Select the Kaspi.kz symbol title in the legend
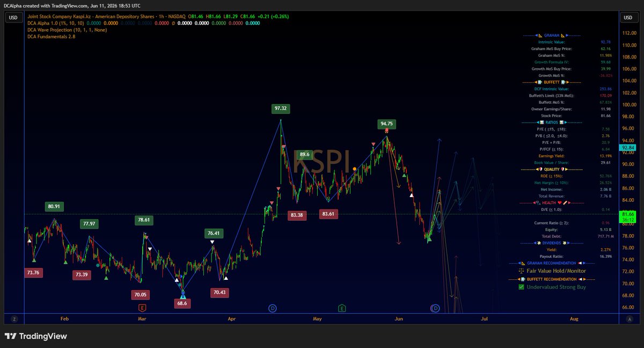644x348 pixels. tap(99, 17)
